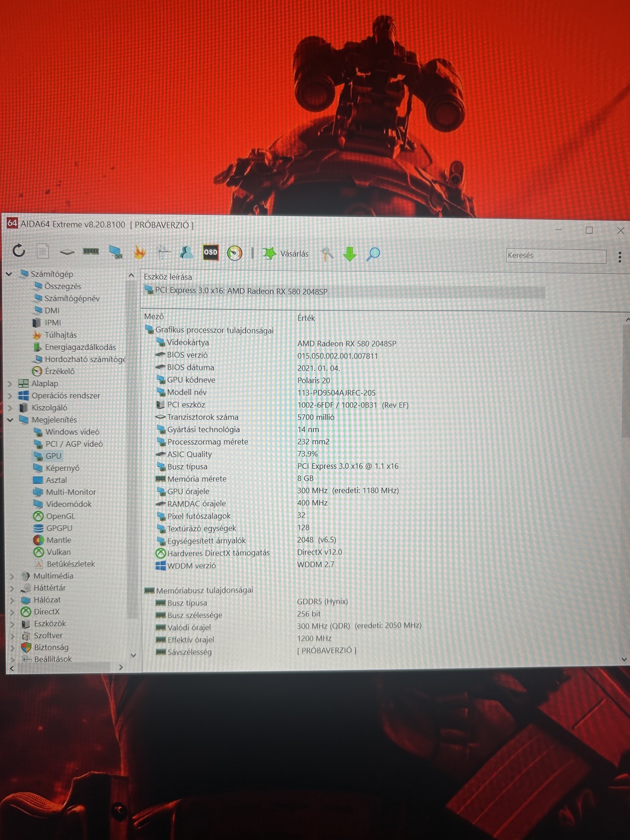630x840 pixels.
Task: Select the Eszközök tree item
Action: click(50, 623)
